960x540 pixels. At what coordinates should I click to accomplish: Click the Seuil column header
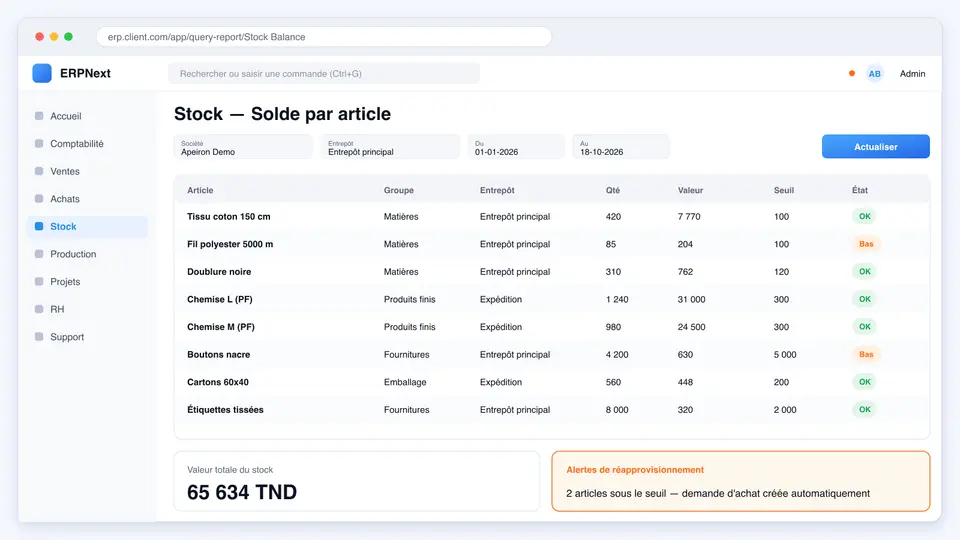tap(784, 190)
